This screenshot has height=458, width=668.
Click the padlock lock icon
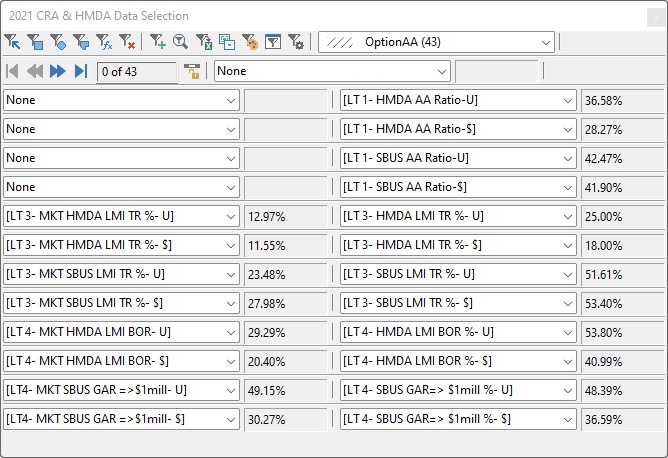point(193,71)
